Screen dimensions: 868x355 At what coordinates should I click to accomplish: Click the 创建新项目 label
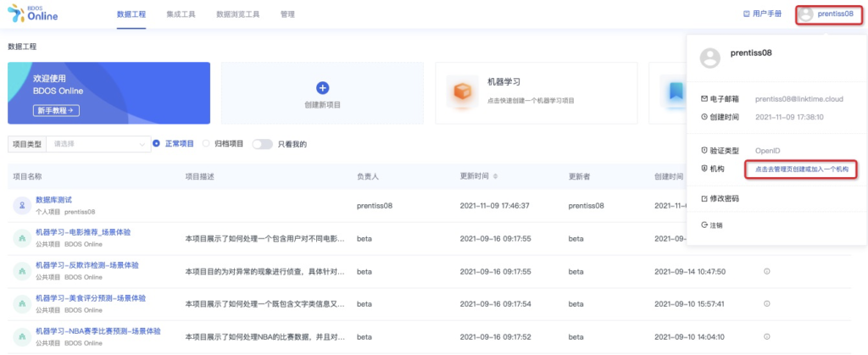pyautogui.click(x=323, y=104)
